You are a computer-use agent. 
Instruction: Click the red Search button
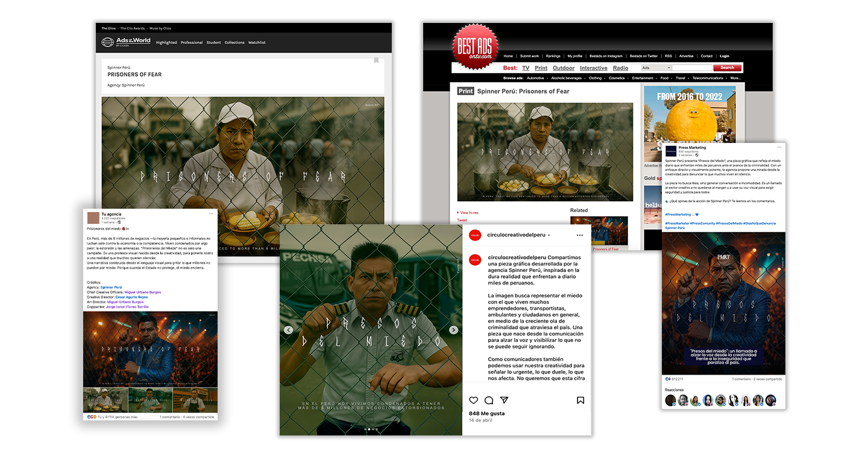click(728, 68)
